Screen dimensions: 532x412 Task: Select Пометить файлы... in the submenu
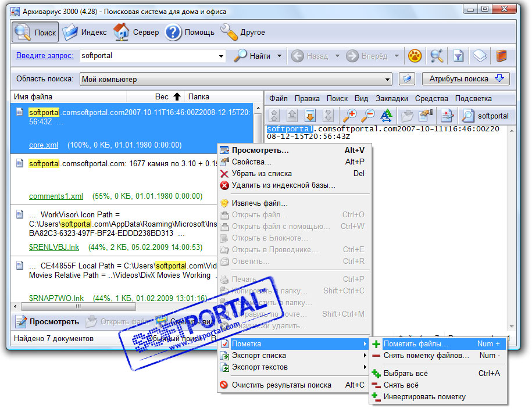point(438,344)
